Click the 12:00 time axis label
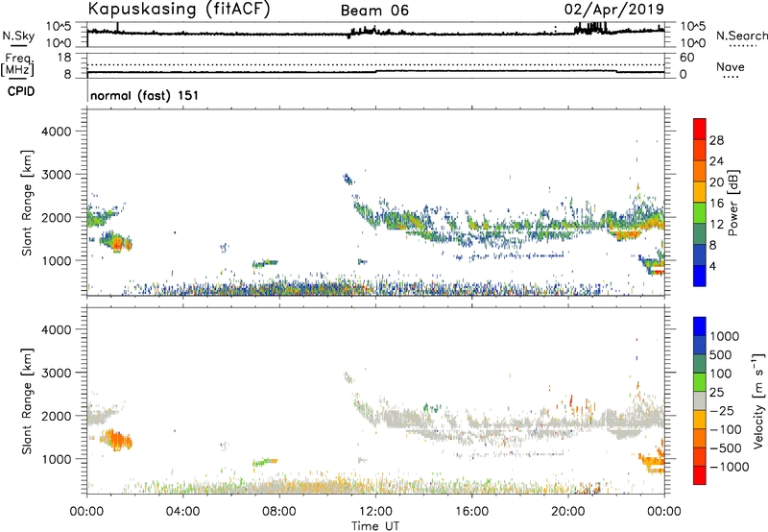The height and width of the screenshot is (532, 768). 375,512
